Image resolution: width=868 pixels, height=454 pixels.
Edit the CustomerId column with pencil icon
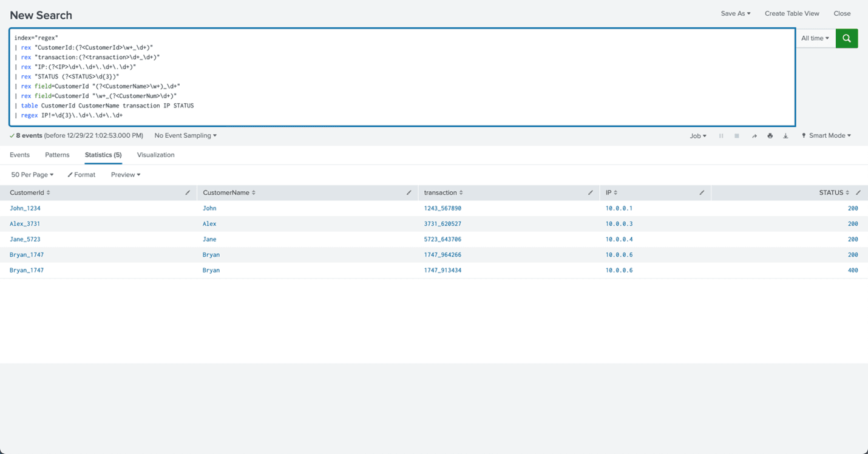[188, 193]
